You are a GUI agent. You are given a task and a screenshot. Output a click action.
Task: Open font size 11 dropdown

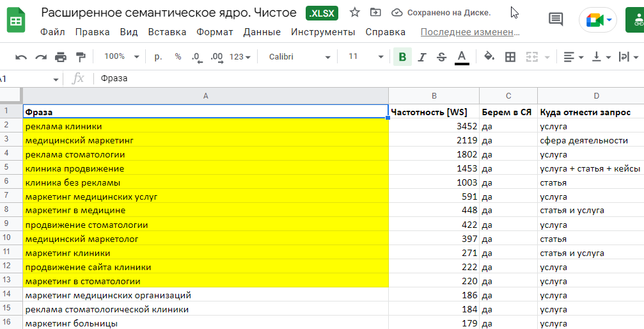(366, 56)
